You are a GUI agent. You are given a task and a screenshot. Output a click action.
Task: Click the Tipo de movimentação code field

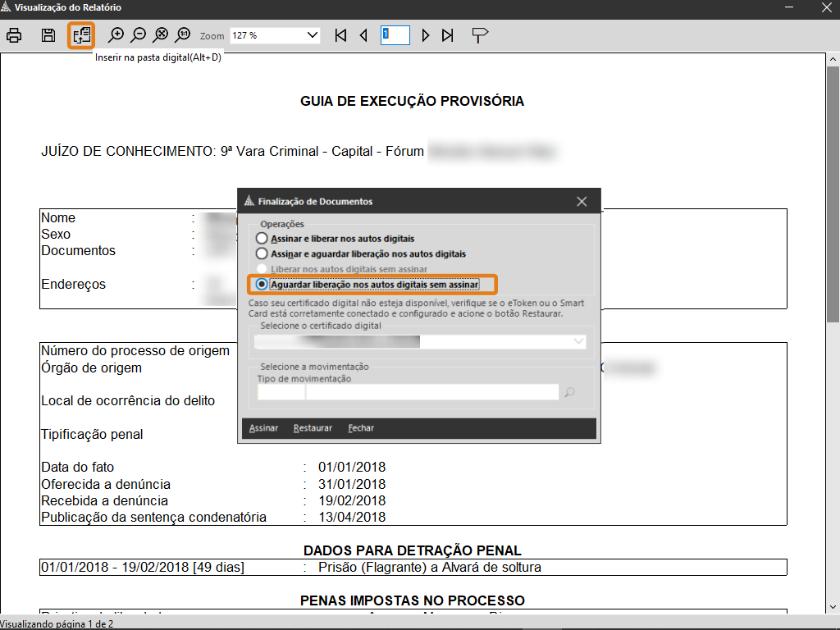click(281, 392)
